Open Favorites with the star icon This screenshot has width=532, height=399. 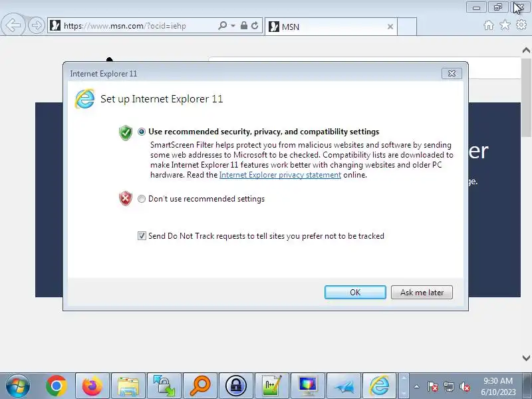coord(505,25)
